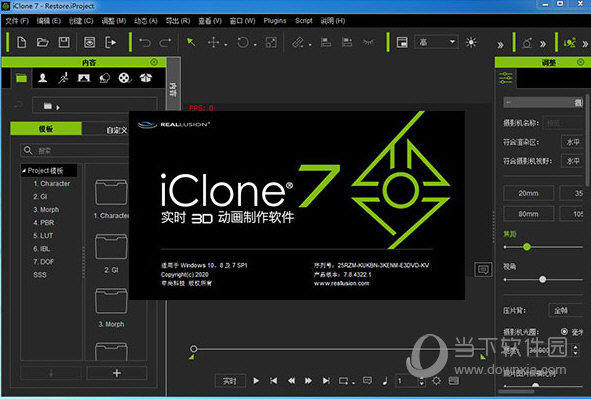591x399 pixels.
Task: Select the camera aperture radio button
Action: (564, 332)
